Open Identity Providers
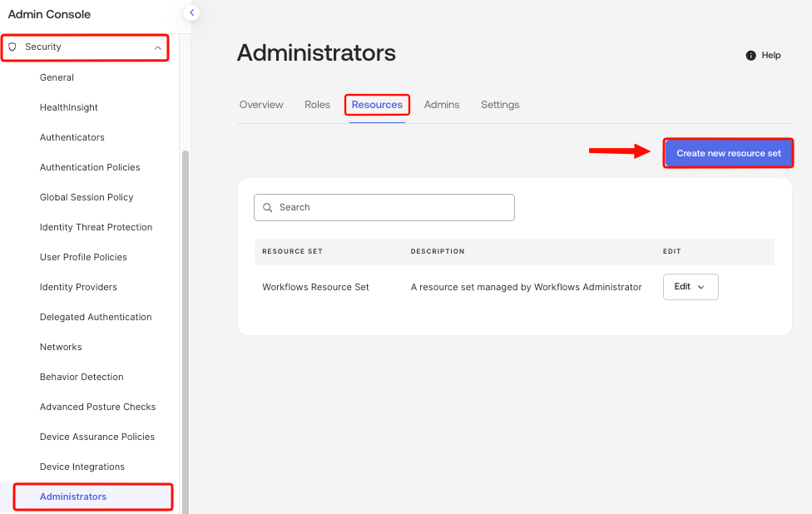812x514 pixels. pos(78,287)
